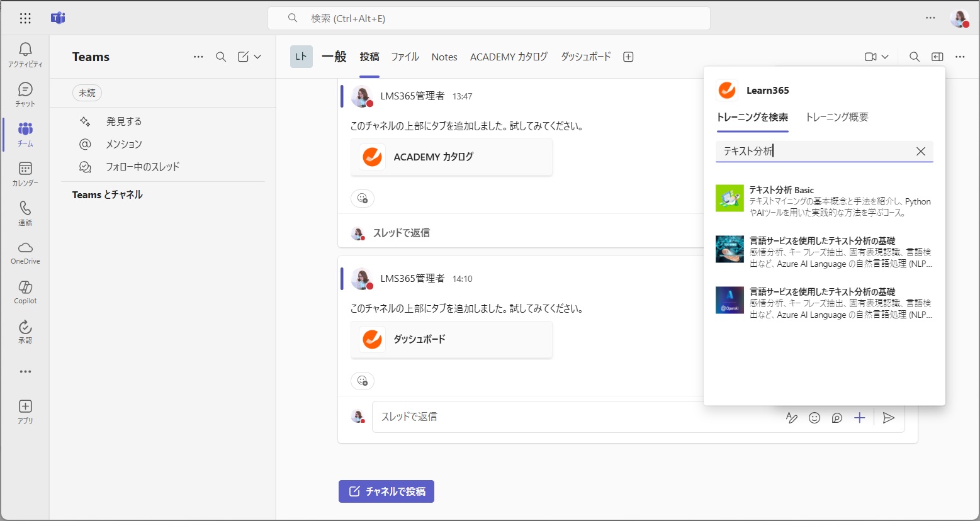The height and width of the screenshot is (521, 980).
Task: Open the third result with OpenAI thumbnail
Action: pyautogui.click(x=824, y=303)
